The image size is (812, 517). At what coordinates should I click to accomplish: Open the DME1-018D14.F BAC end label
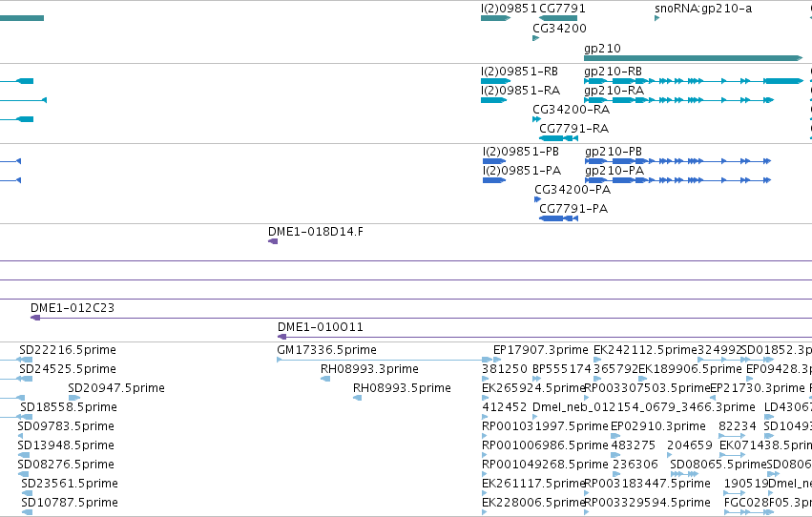[x=316, y=232]
